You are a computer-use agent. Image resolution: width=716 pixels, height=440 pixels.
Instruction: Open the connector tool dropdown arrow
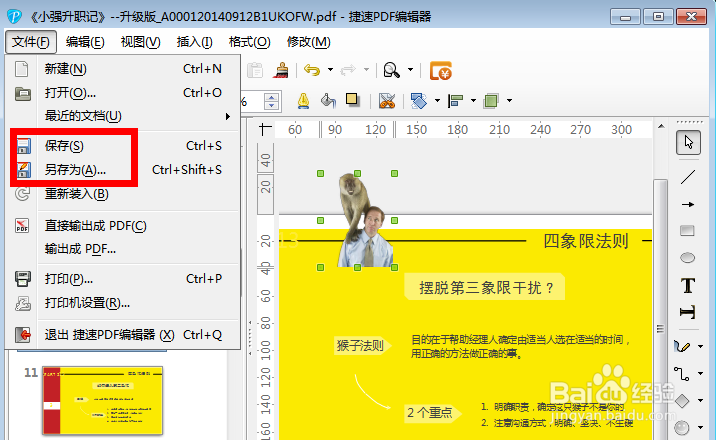700,373
